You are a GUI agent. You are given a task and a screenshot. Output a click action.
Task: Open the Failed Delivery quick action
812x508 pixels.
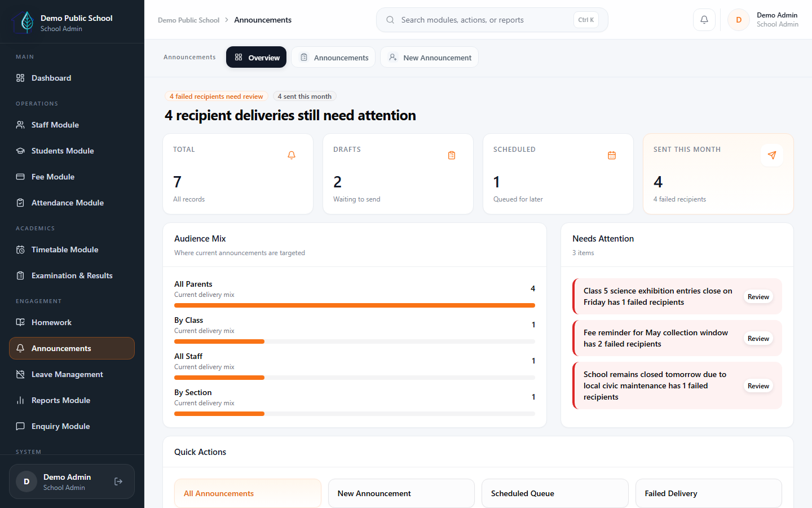[x=709, y=493]
